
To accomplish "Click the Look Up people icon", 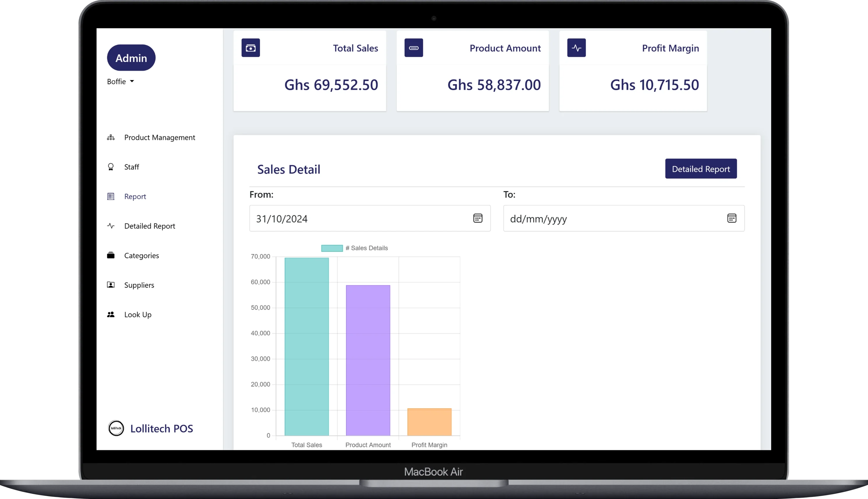I will tap(111, 314).
